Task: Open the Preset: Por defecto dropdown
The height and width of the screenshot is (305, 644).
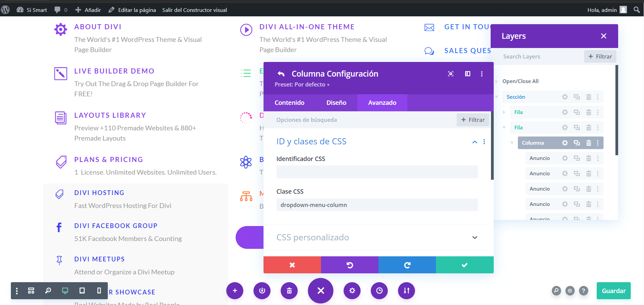Action: tap(302, 84)
